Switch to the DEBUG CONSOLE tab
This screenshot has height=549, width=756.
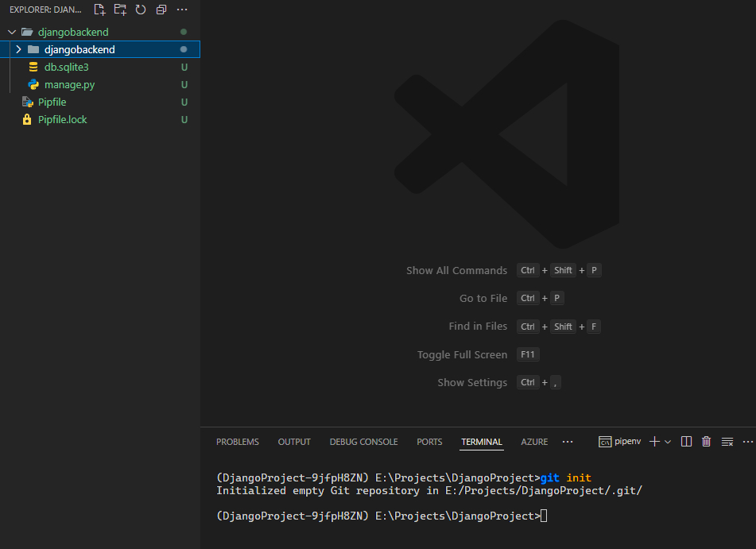[x=363, y=442]
